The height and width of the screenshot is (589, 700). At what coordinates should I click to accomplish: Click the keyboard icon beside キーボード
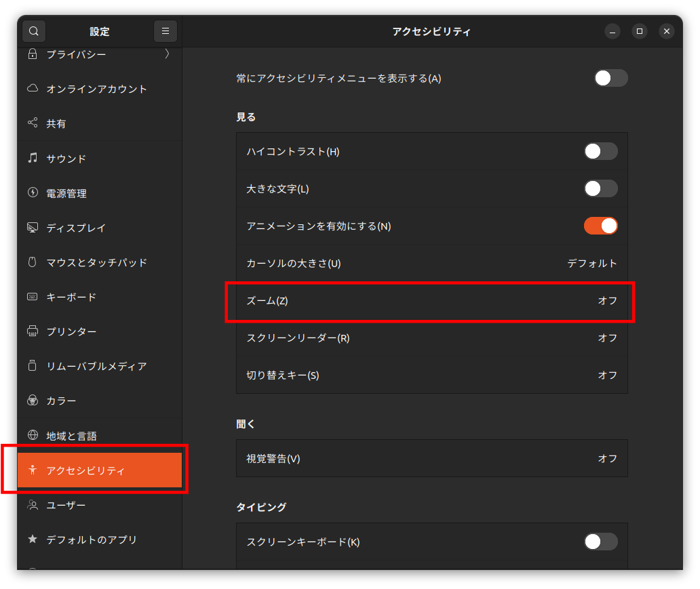33,297
